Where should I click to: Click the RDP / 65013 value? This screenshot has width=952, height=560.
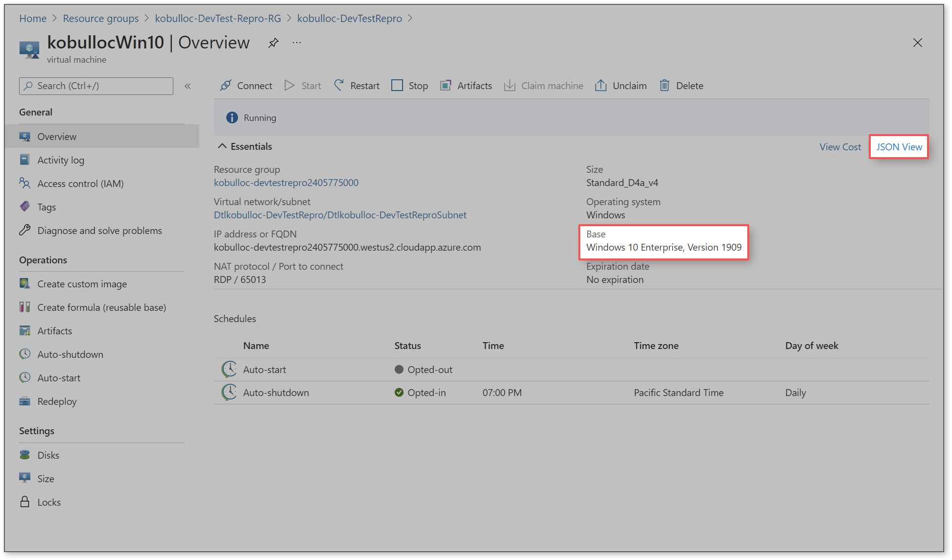click(240, 280)
